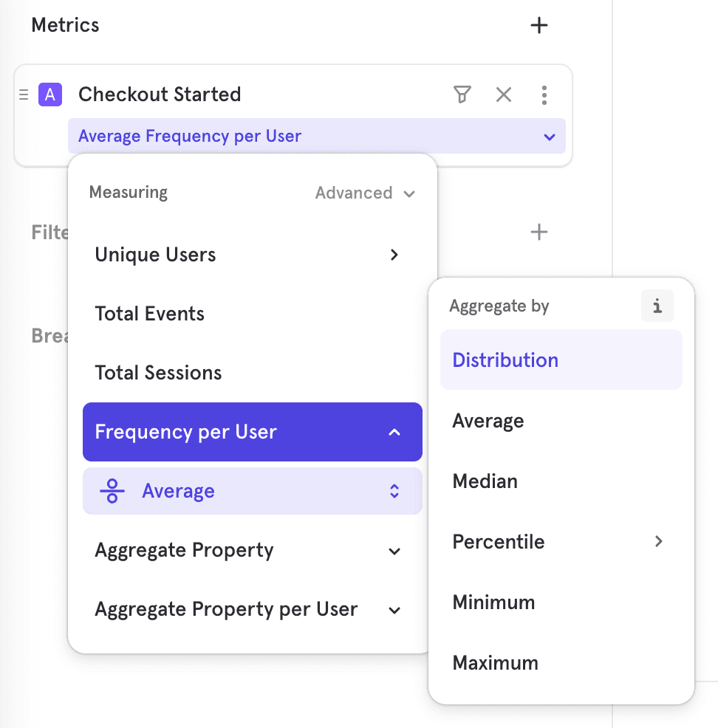Open the filter icon on Checkout Started

(462, 95)
